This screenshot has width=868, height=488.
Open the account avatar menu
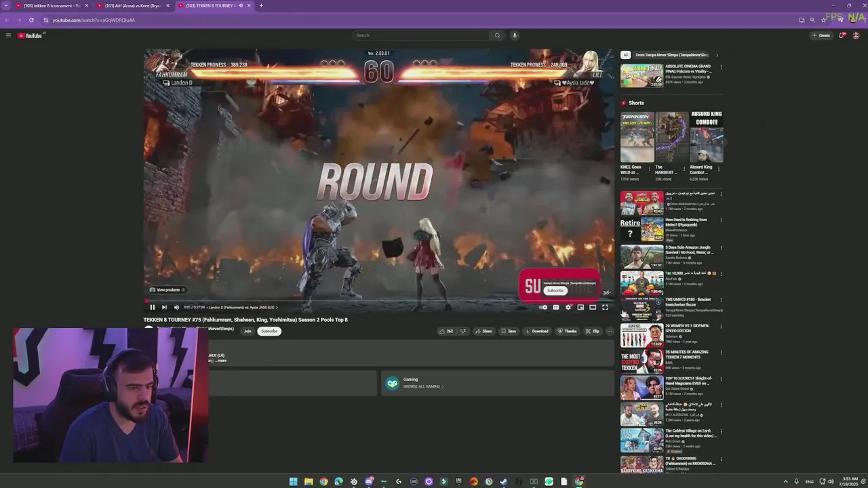click(x=856, y=35)
